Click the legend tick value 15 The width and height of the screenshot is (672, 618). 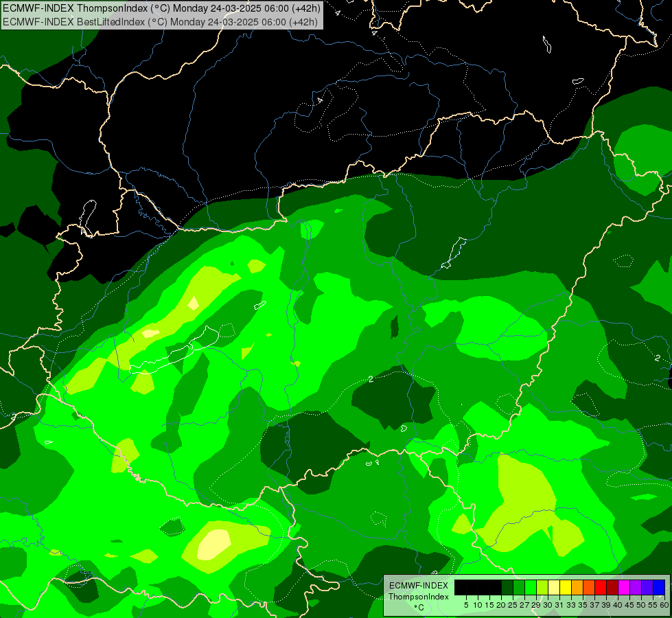[x=489, y=605]
